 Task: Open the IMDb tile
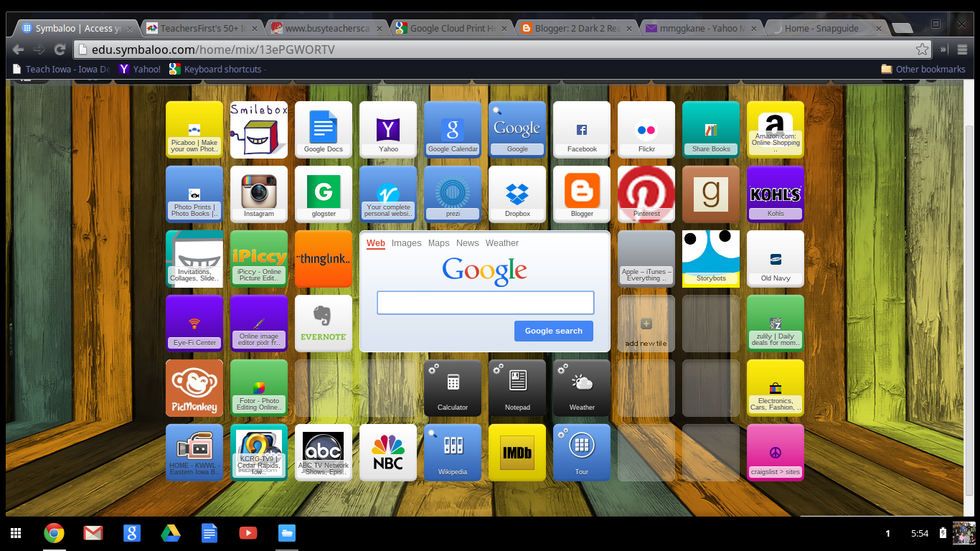[x=517, y=452]
